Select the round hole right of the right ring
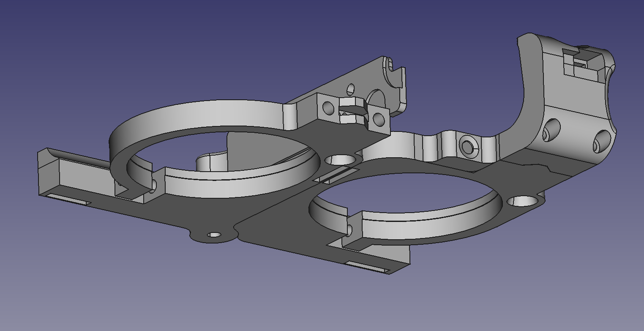Viewport: 644px width, 331px height. (x=522, y=201)
